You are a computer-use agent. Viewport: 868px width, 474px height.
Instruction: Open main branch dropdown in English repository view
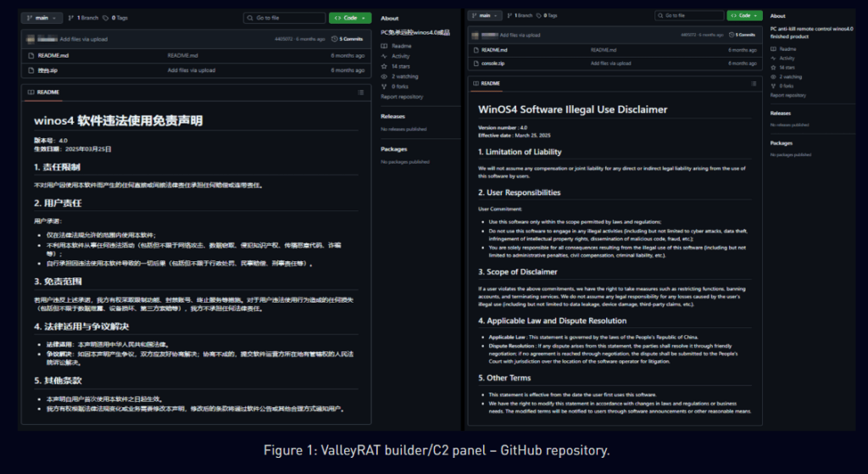(x=485, y=15)
